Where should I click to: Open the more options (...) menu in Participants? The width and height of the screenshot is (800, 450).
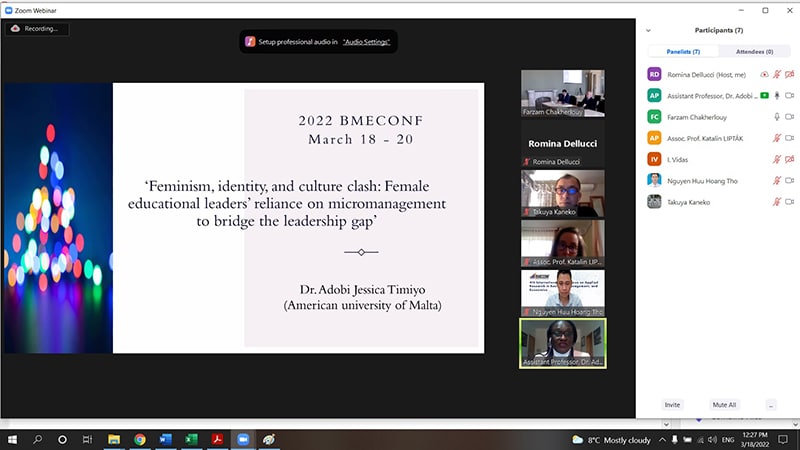(770, 405)
